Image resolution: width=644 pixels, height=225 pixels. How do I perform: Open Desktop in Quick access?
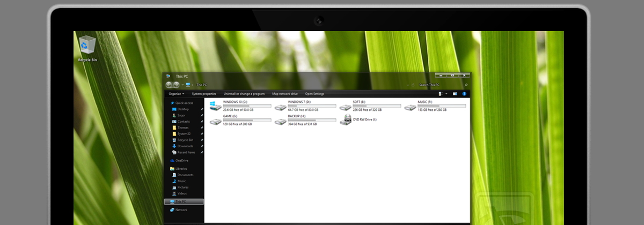(180, 109)
